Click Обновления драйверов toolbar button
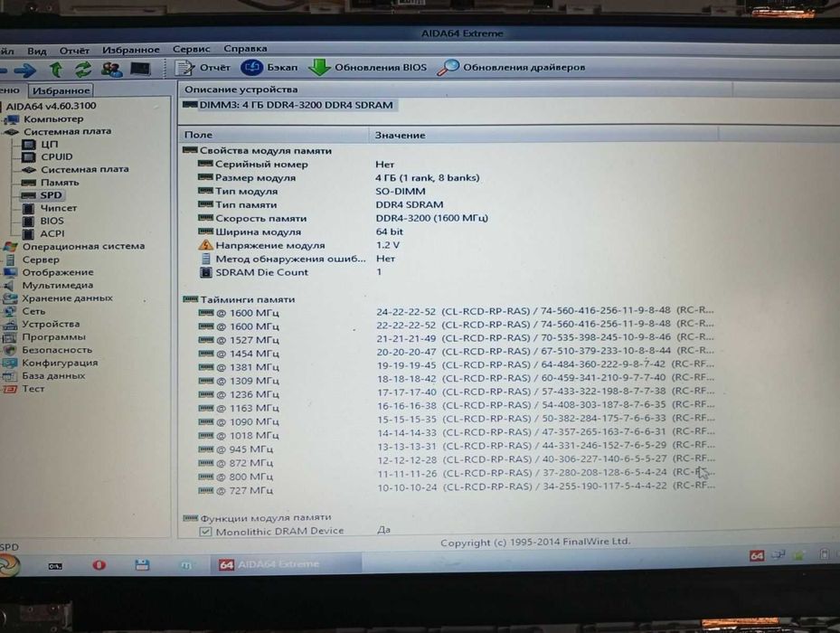 point(511,68)
